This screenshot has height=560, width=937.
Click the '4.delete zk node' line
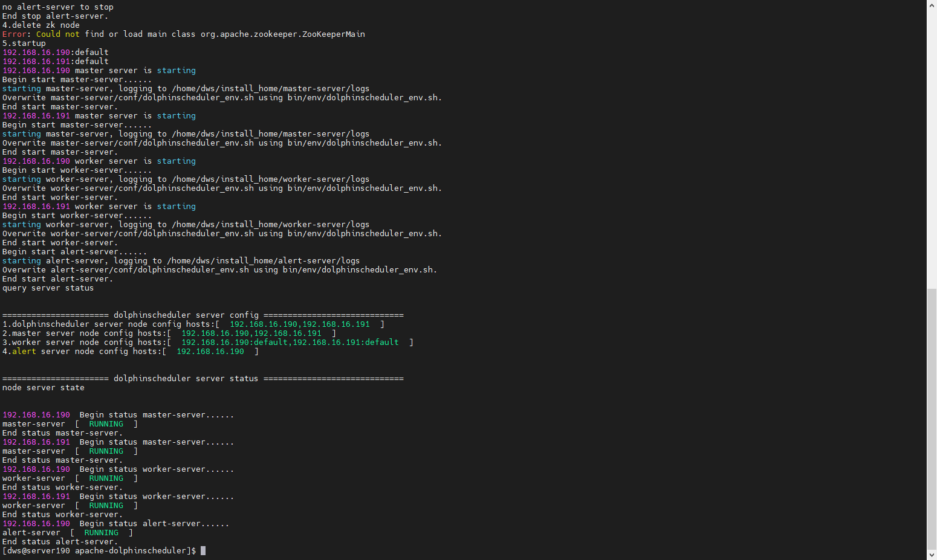pos(41,25)
